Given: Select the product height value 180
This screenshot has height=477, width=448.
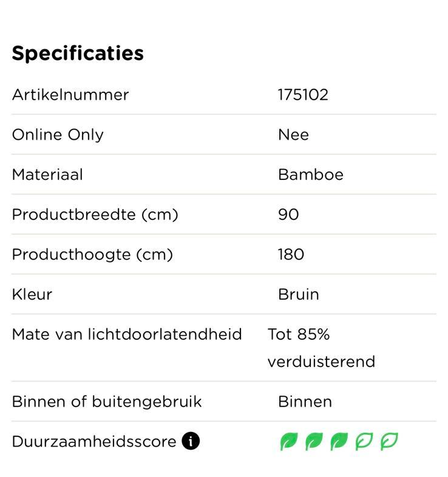Looking at the screenshot, I should click(x=291, y=255).
